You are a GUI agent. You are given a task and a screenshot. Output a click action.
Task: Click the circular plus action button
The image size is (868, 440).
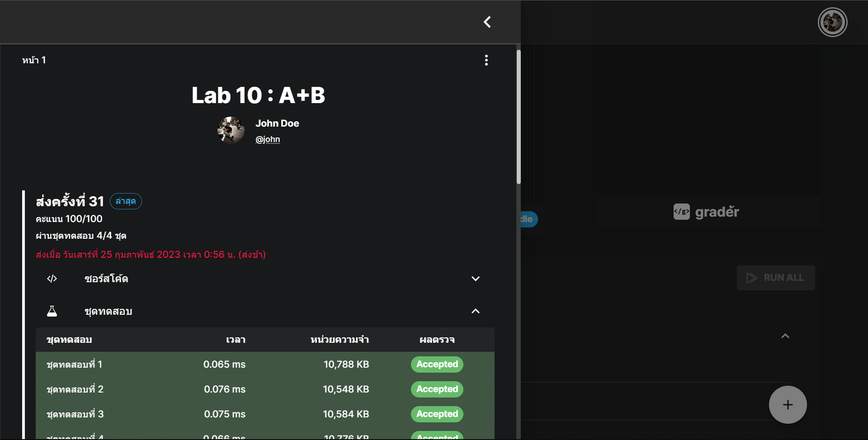tap(788, 405)
